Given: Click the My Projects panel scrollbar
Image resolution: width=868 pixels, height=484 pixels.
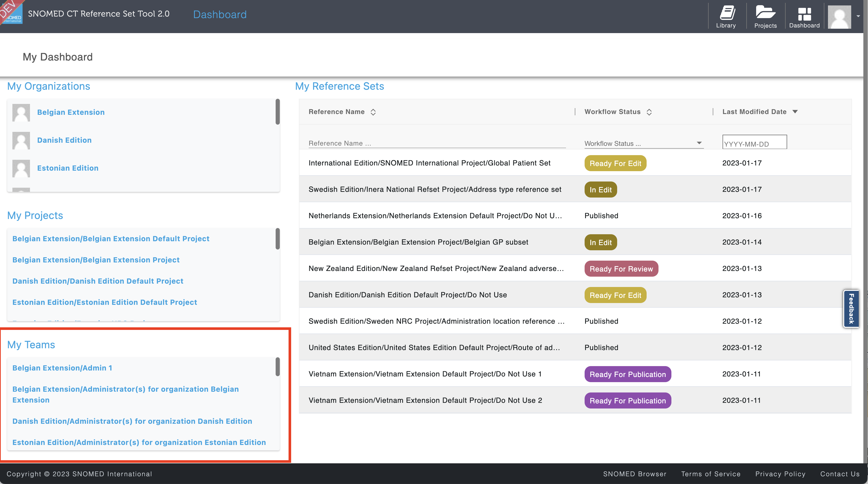Looking at the screenshot, I should click(x=278, y=239).
